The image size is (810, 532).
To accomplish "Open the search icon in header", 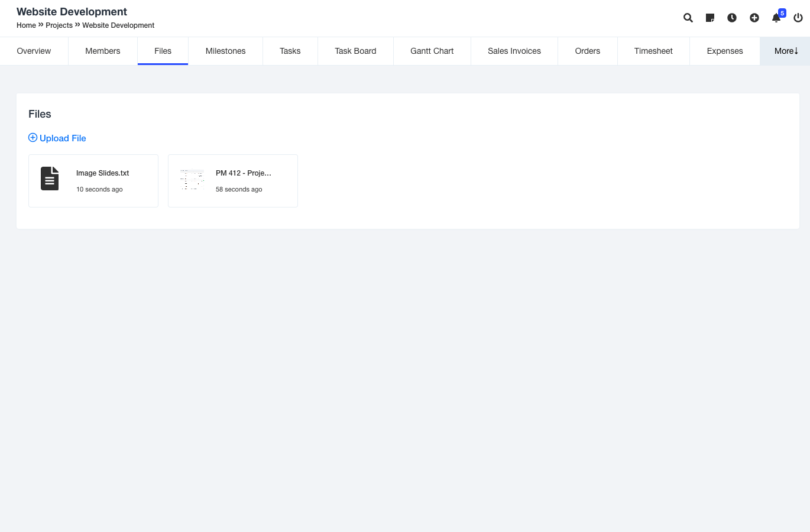I will pyautogui.click(x=688, y=18).
